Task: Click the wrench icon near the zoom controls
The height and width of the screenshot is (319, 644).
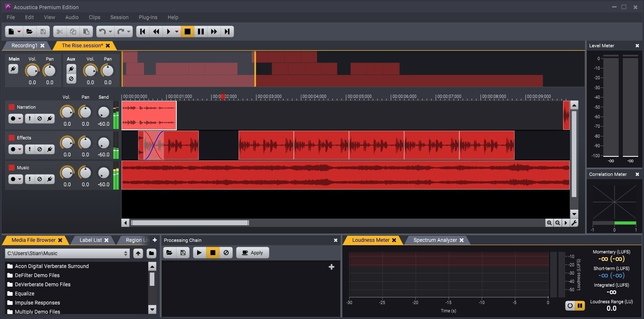Action: pyautogui.click(x=574, y=223)
